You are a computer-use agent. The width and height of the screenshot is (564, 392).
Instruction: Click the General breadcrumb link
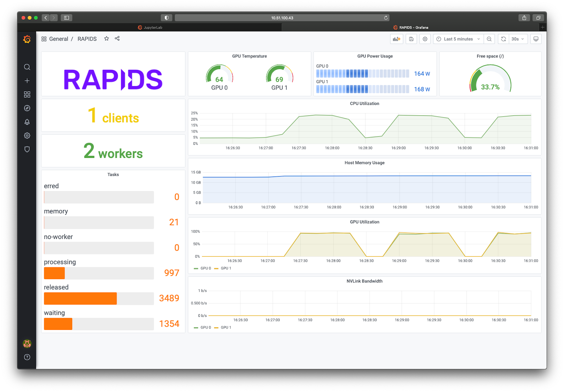click(59, 39)
